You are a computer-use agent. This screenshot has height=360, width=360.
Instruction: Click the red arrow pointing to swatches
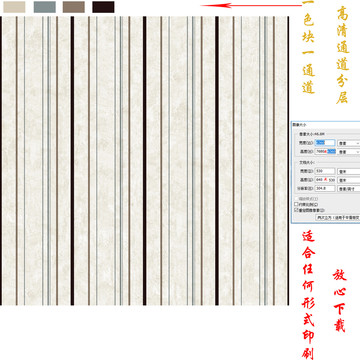click(252, 5)
